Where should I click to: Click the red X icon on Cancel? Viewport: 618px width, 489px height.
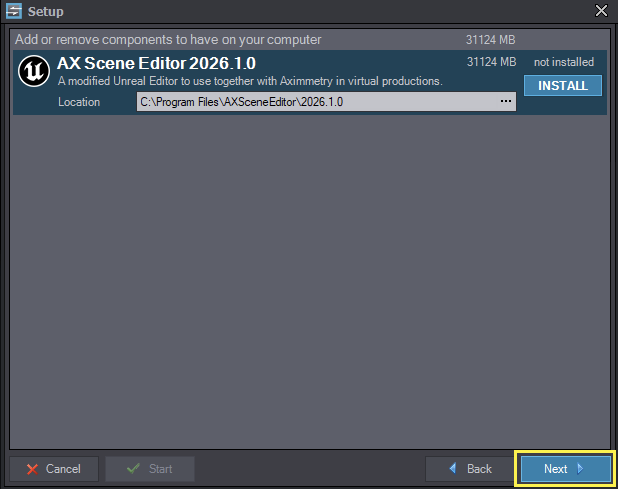[32, 469]
